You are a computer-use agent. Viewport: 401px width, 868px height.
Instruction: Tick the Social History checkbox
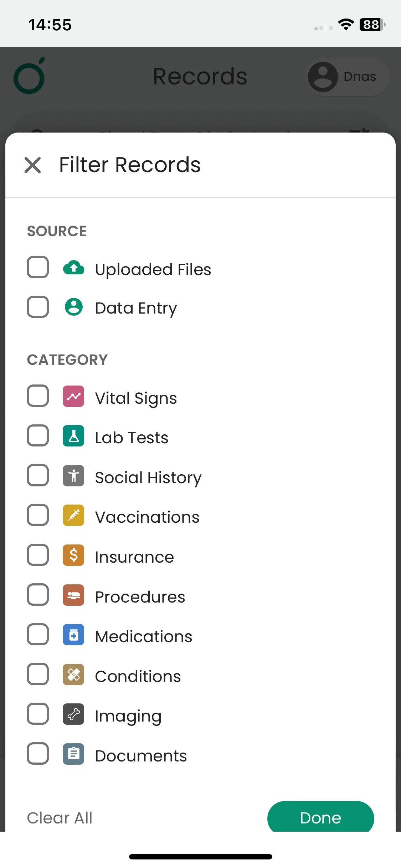click(x=38, y=475)
